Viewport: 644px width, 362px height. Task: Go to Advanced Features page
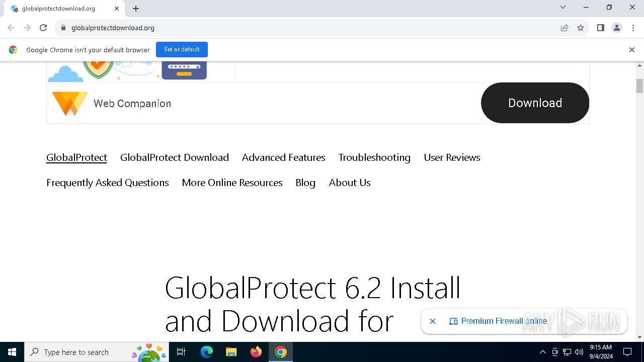click(284, 157)
